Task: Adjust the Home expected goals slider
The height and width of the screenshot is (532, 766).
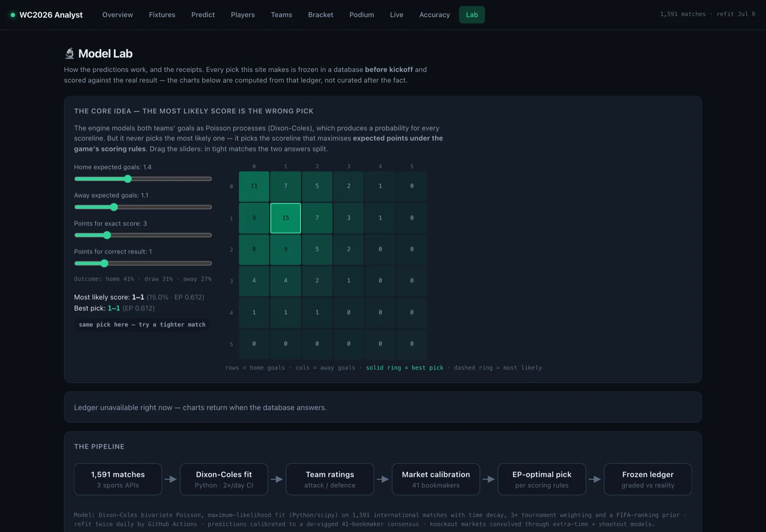Action: point(143,179)
